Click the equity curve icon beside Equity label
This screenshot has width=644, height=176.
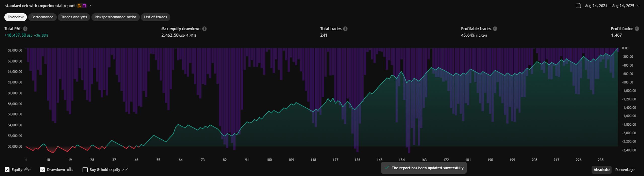point(27,170)
